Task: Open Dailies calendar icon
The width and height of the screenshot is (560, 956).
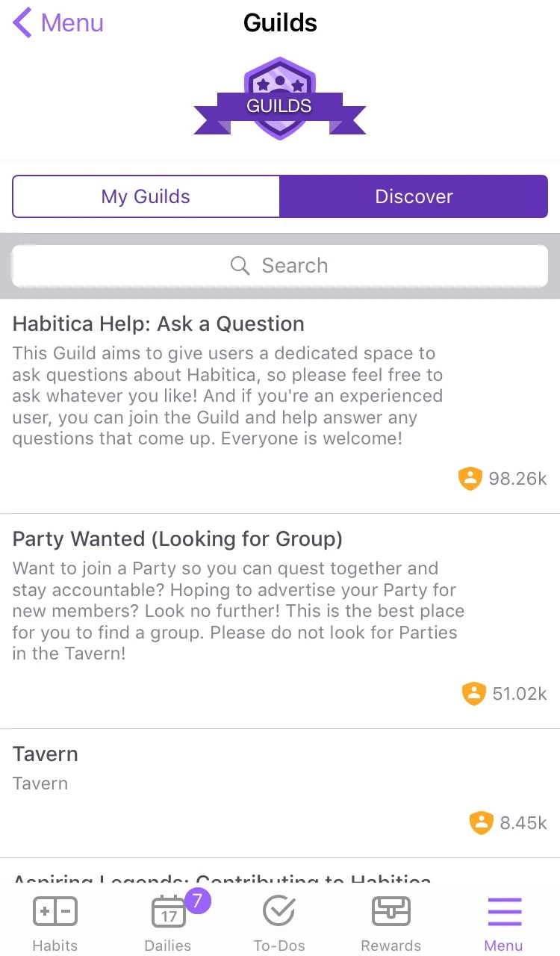Action: 169,912
